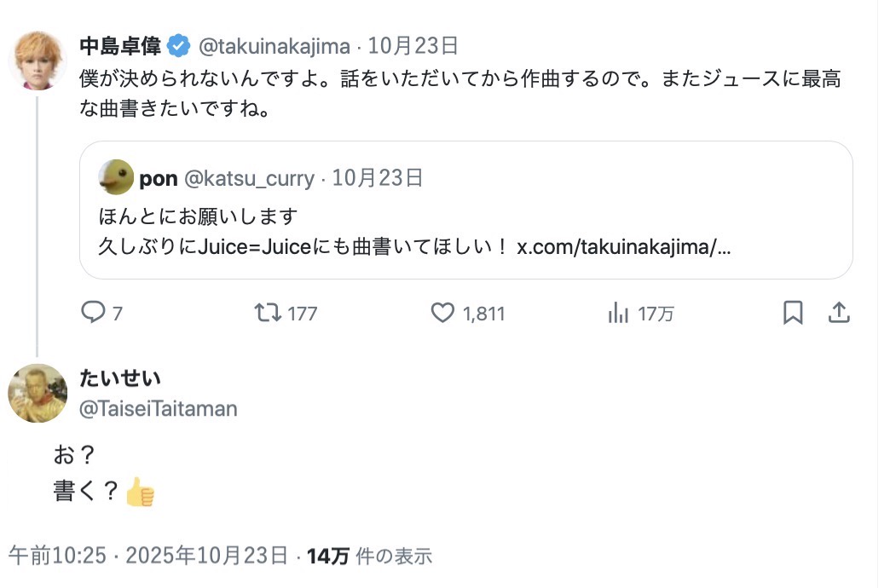The height and width of the screenshot is (588, 890).
Task: Open the @takuinakajima handle link
Action: [x=275, y=45]
